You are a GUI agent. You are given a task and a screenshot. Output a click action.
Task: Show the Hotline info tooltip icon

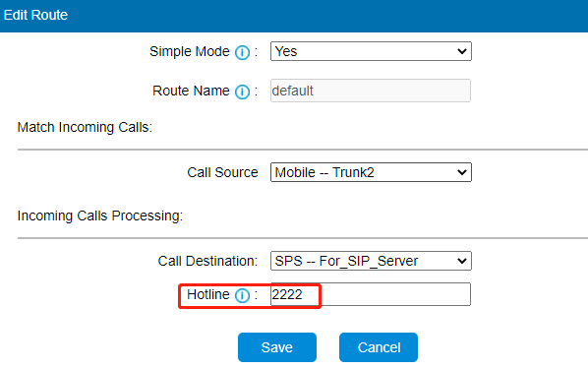[x=242, y=295]
